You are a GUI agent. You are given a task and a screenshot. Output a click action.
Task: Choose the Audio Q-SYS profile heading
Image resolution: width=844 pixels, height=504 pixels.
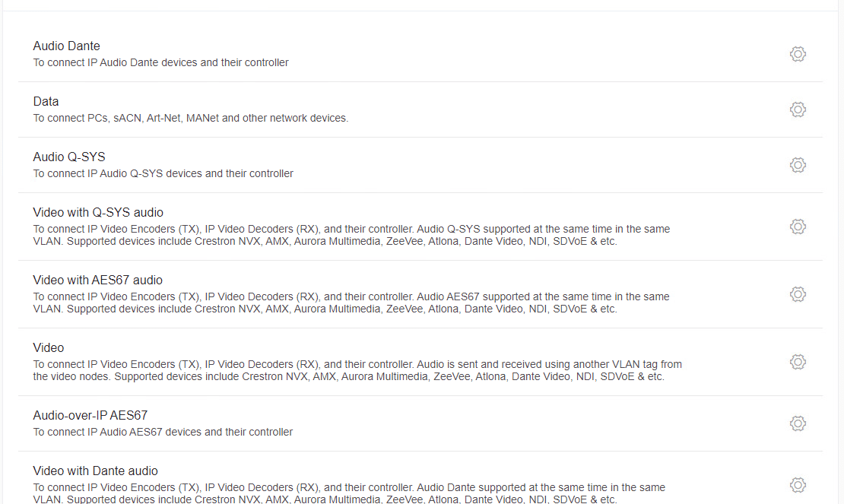coord(69,157)
